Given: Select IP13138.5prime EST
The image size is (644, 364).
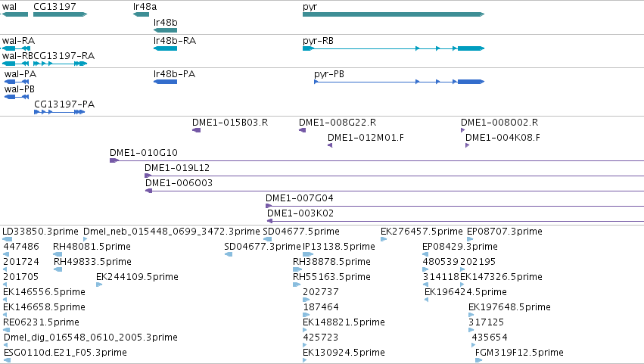Looking at the screenshot, I should (308, 254).
